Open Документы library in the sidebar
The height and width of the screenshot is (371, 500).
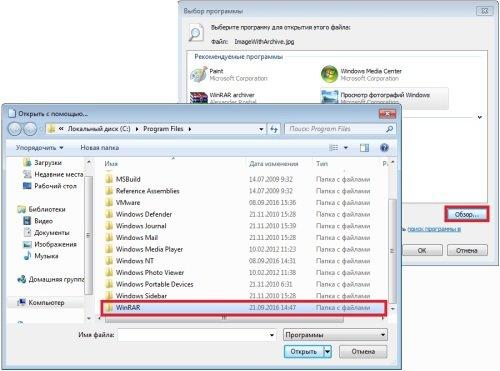point(47,232)
